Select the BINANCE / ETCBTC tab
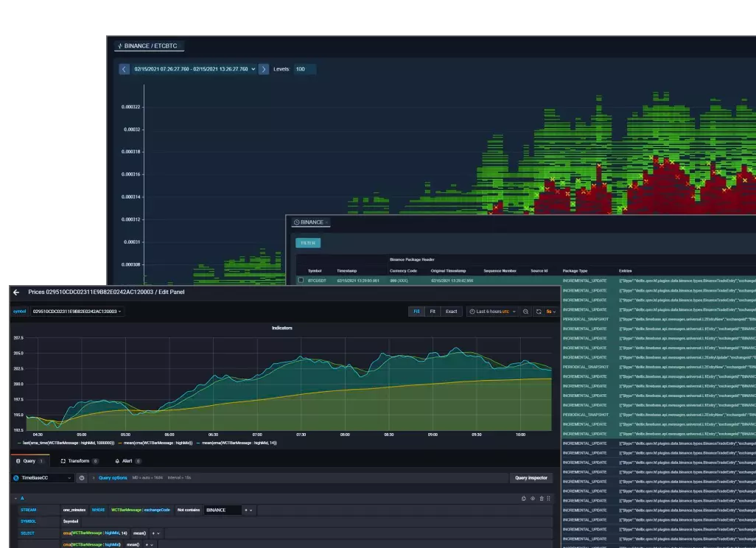Viewport: 756px width, 548px height. tap(148, 46)
